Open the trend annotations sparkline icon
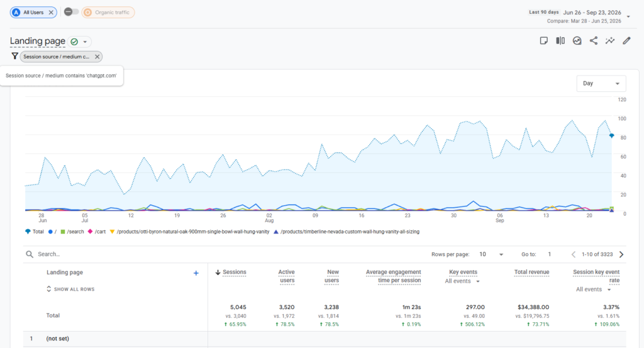This screenshot has height=348, width=644. coord(610,41)
